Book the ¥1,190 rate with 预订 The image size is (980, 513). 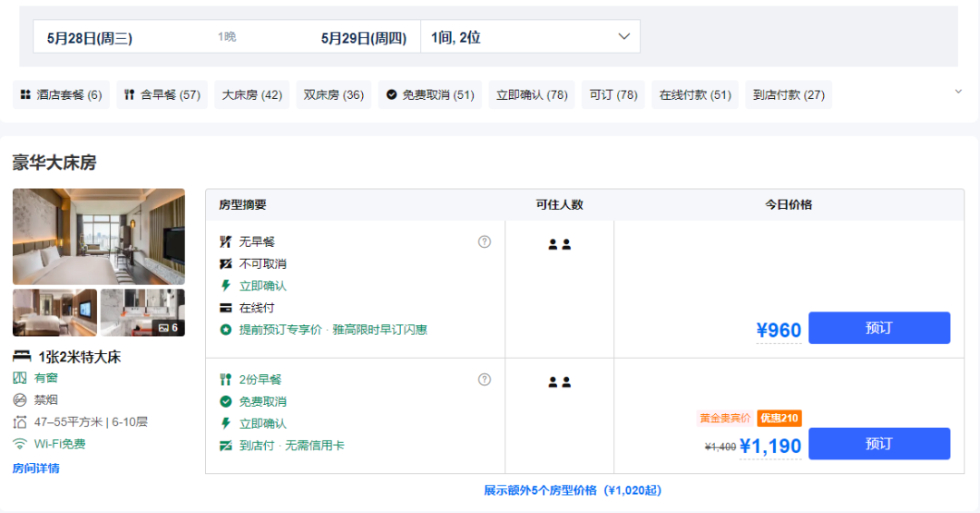tap(879, 444)
